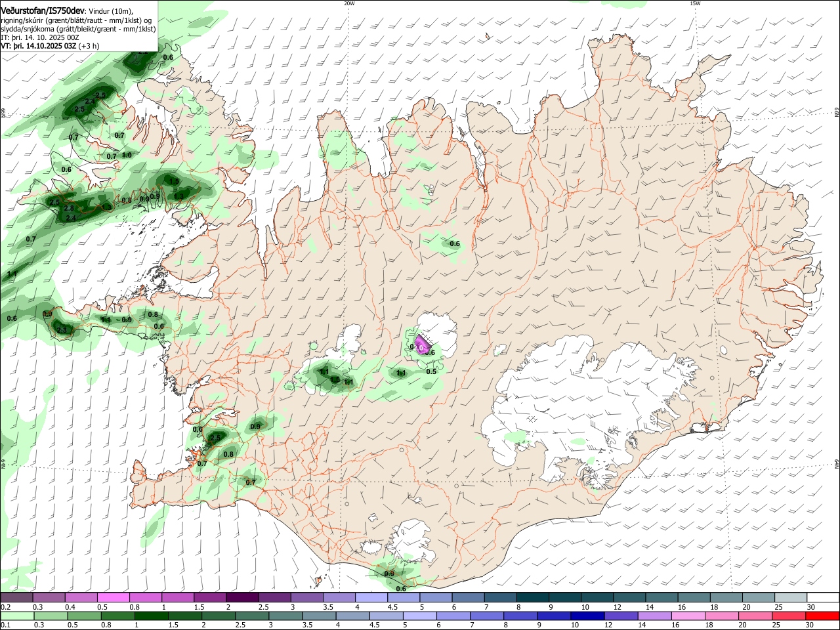Image resolution: width=840 pixels, height=630 pixels.
Task: Click the 0.1 pale green rain legend swatch
Action: (x=16, y=616)
